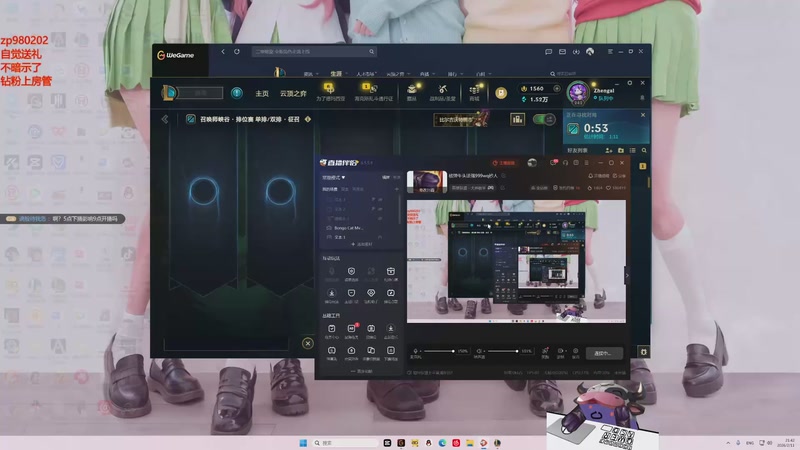Expand the 常规模式 dropdown in streaming app
This screenshot has width=800, height=450.
pyautogui.click(x=334, y=178)
